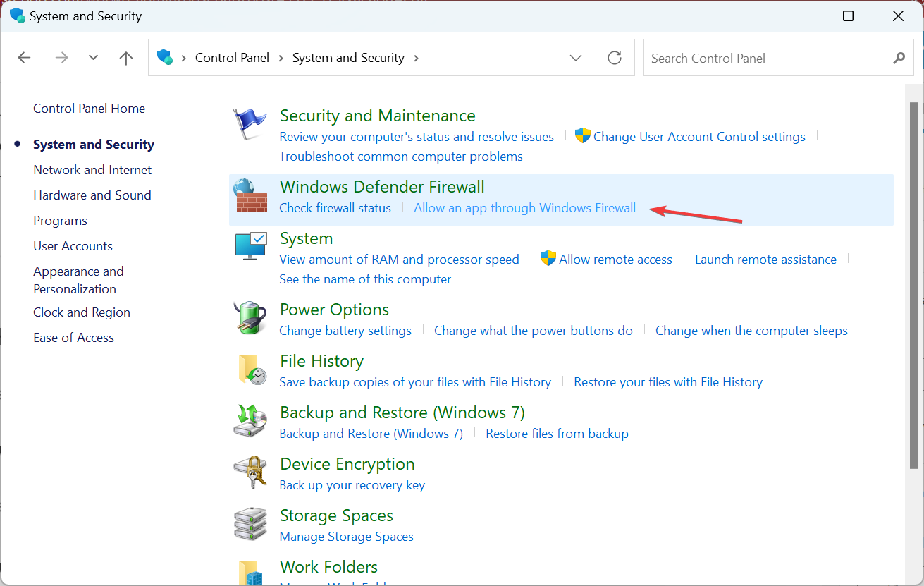Screen dimensions: 924x586
Task: Open the Device Encryption heading
Action: click(347, 463)
